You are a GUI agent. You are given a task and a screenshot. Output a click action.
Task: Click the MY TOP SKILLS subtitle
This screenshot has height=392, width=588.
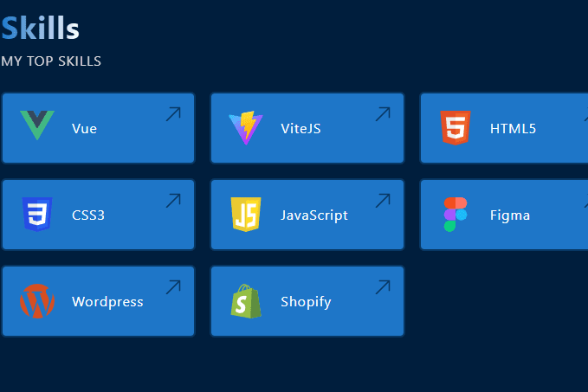51,61
